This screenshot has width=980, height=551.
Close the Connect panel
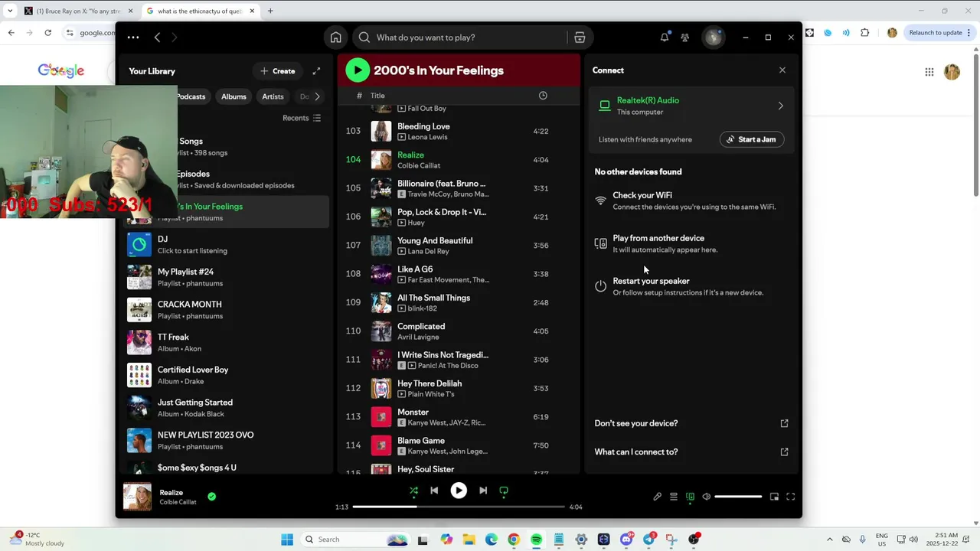(x=782, y=70)
